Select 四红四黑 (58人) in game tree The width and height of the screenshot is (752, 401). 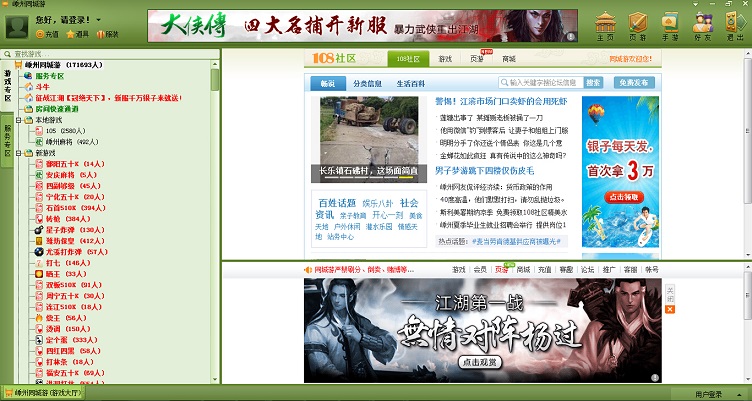[x=72, y=351]
